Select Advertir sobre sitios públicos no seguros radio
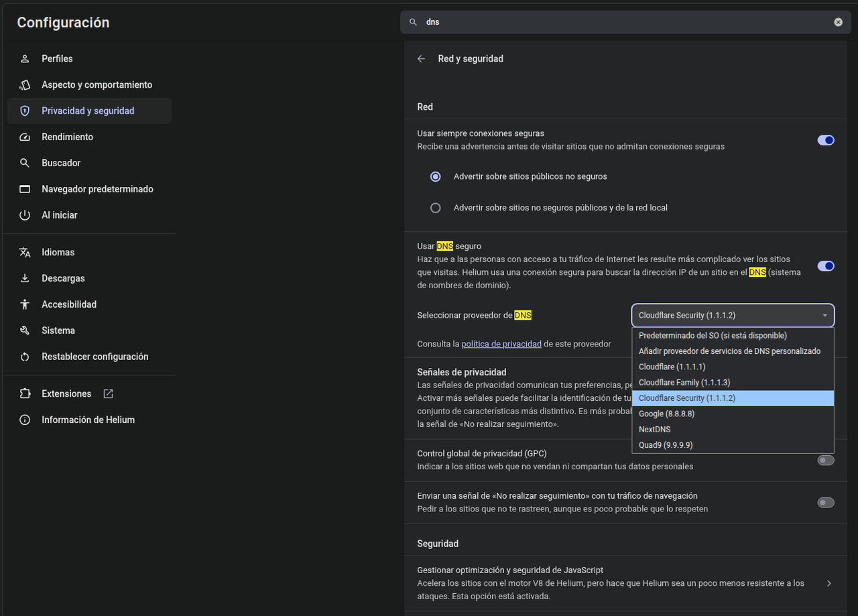 pos(436,177)
